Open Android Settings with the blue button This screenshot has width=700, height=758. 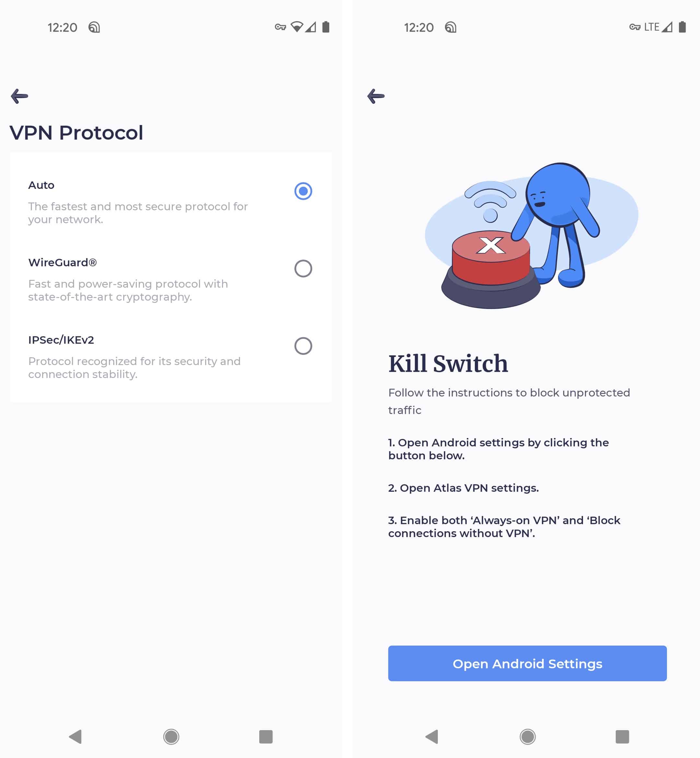pyautogui.click(x=527, y=663)
